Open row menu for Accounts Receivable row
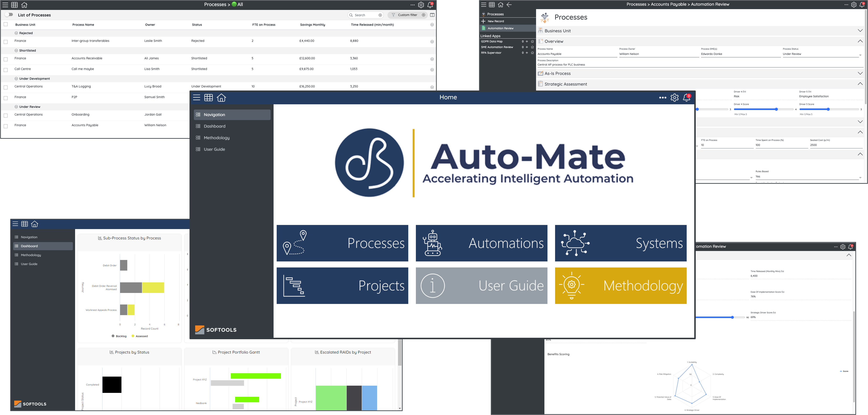The height and width of the screenshot is (415, 868). click(x=432, y=59)
